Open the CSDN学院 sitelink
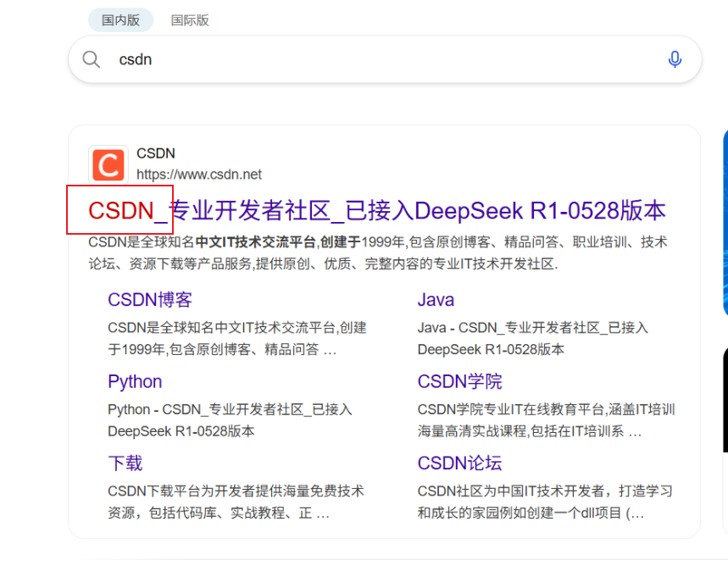The width and height of the screenshot is (728, 566). 459,381
